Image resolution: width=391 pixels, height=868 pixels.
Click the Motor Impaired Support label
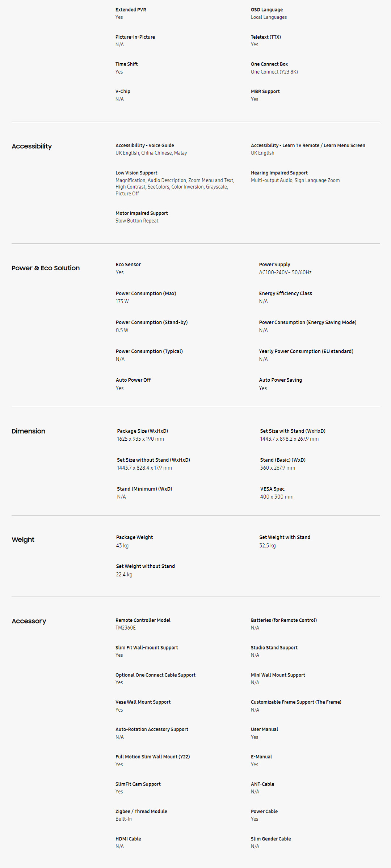142,213
